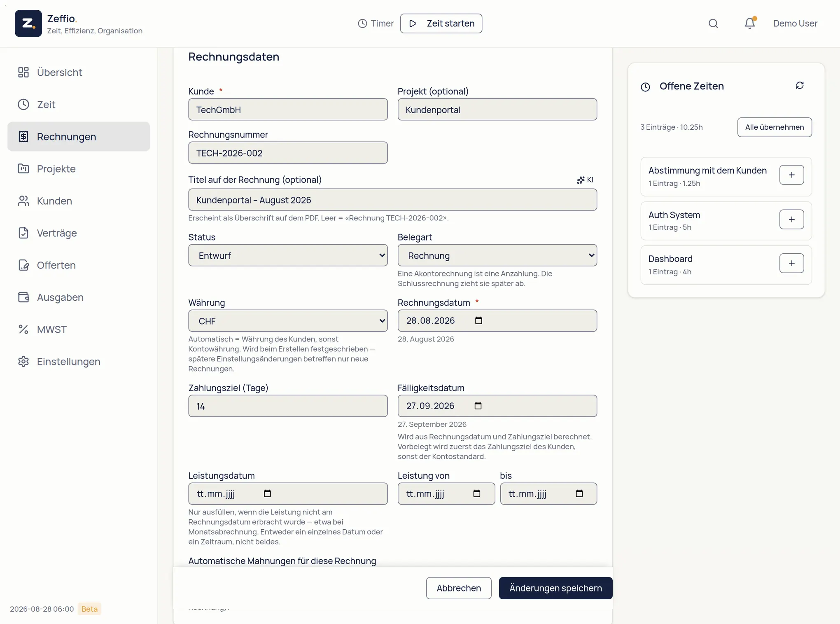840x624 pixels.
Task: Select Rechnungen in sidebar
Action: [x=79, y=136]
